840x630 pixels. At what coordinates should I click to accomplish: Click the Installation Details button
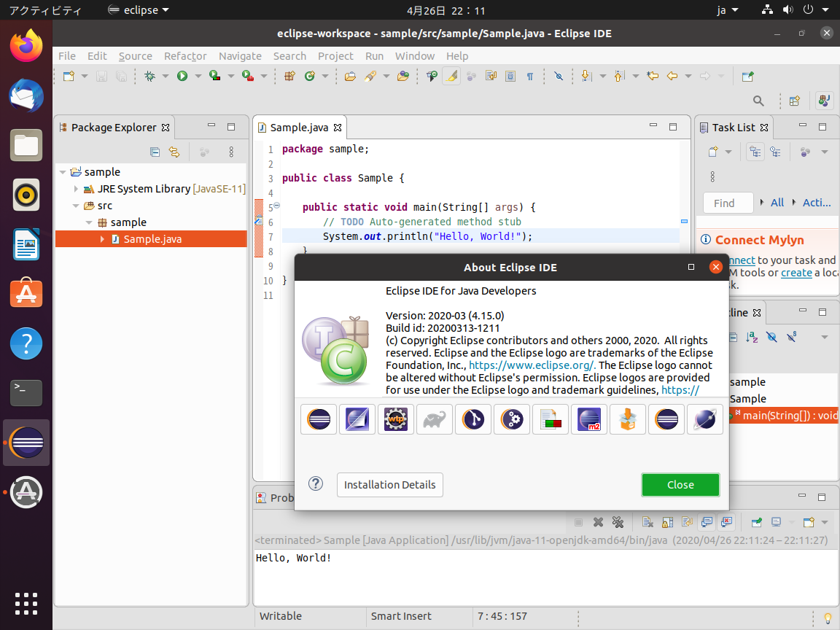coord(390,485)
